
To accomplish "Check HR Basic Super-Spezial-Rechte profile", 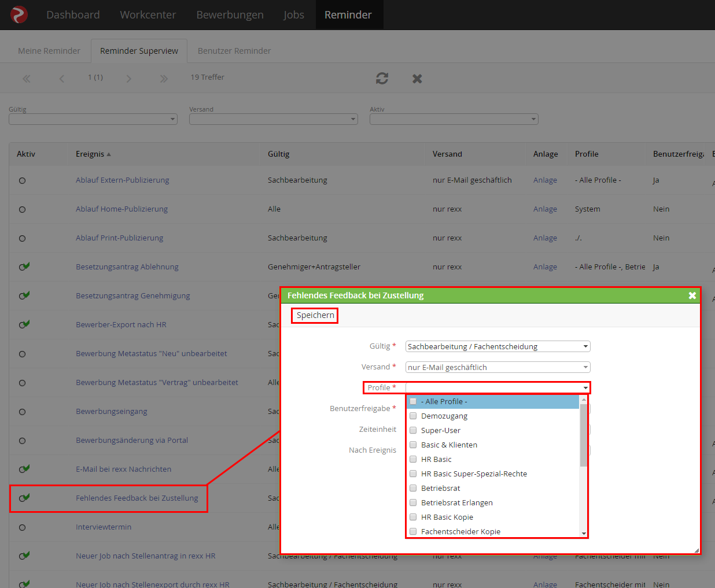I will 413,474.
